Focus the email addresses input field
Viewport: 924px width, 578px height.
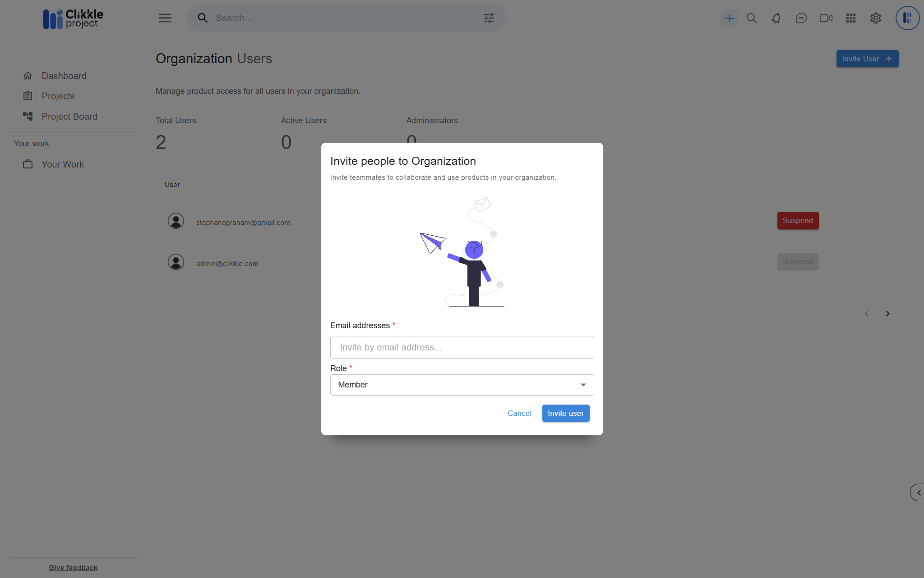[x=462, y=347]
